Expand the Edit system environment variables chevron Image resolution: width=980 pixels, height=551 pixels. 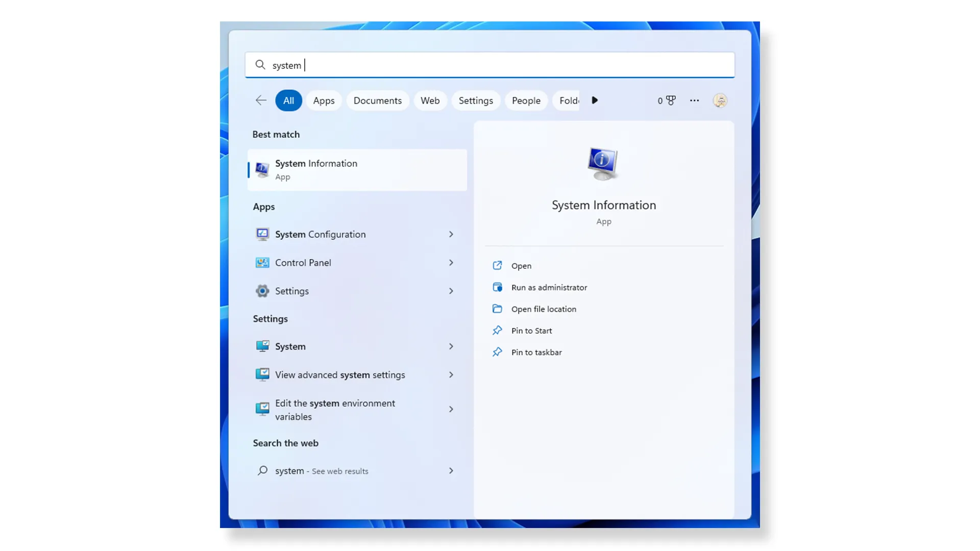tap(451, 409)
